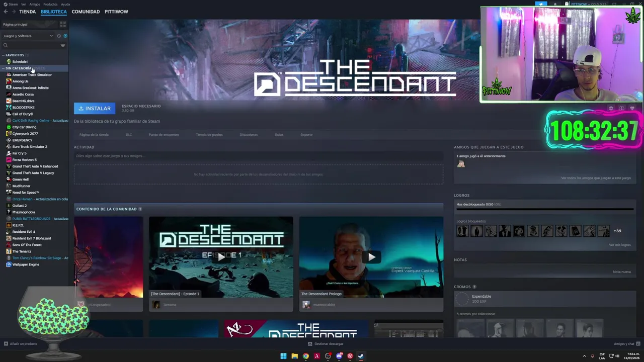
Task: Open the Guías link
Action: coord(279,135)
